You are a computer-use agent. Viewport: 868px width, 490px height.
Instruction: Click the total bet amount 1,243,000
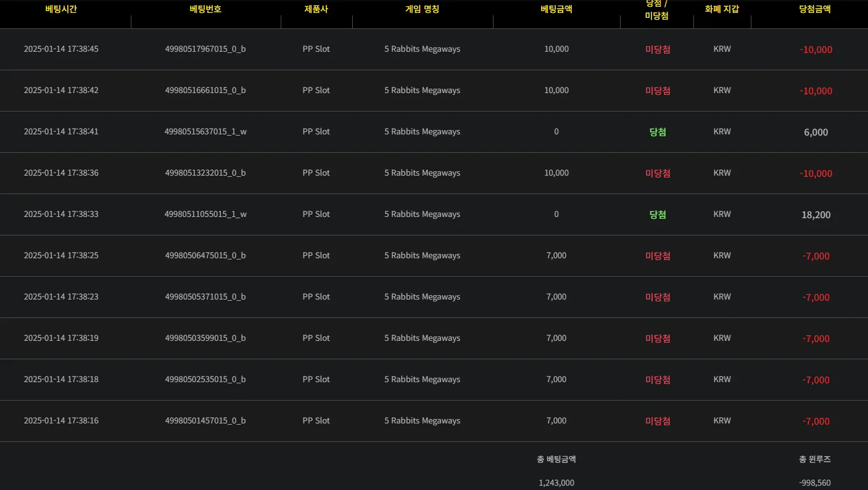[x=556, y=483]
